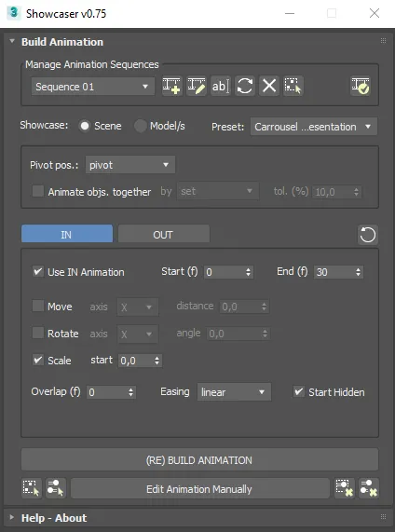The image size is (395, 532).
Task: Click the remove controllers icon with X at far right
Action: tap(369, 488)
